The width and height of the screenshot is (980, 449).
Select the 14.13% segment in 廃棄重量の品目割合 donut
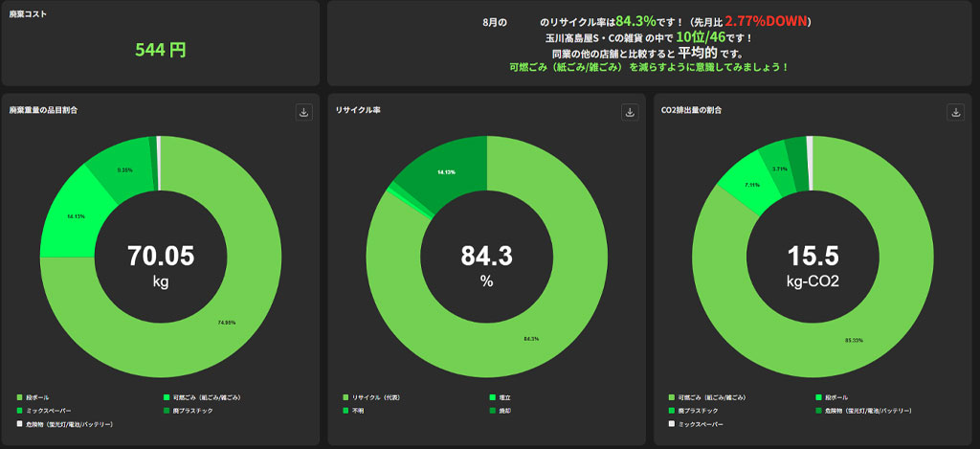(x=78, y=216)
